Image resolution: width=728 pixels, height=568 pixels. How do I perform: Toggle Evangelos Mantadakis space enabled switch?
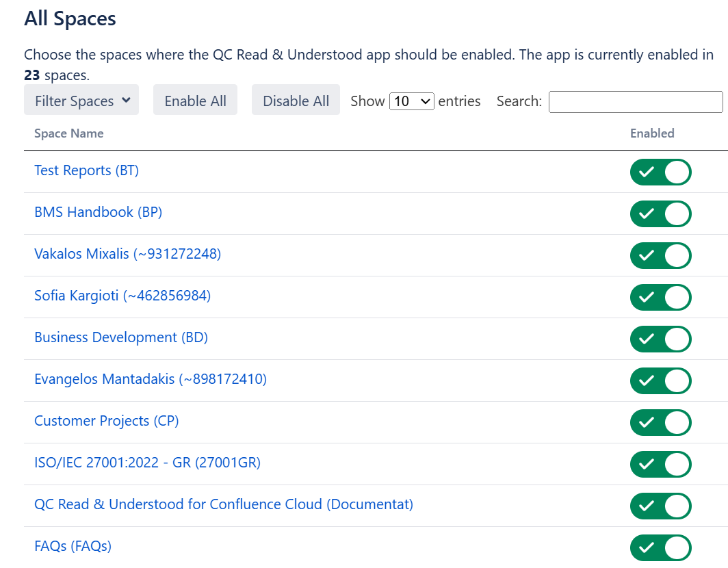click(660, 380)
